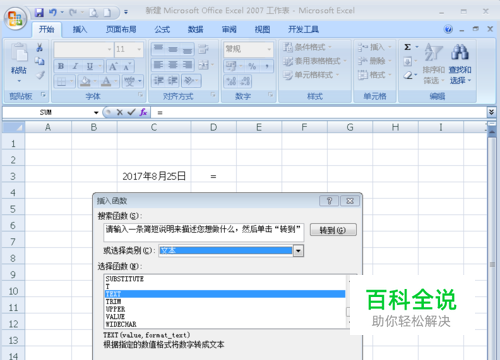The height and width of the screenshot is (360, 500).
Task: Open 套用表格格式 table format menu
Action: point(314,61)
